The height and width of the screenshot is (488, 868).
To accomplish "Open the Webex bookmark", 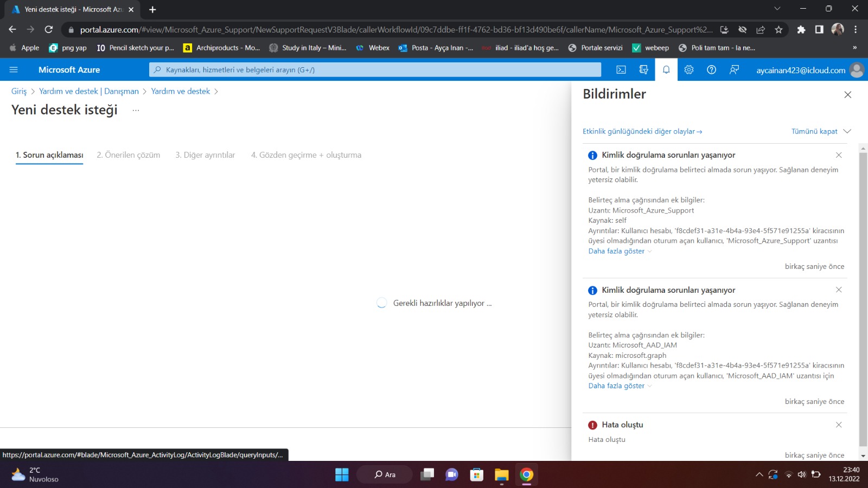I will point(373,48).
